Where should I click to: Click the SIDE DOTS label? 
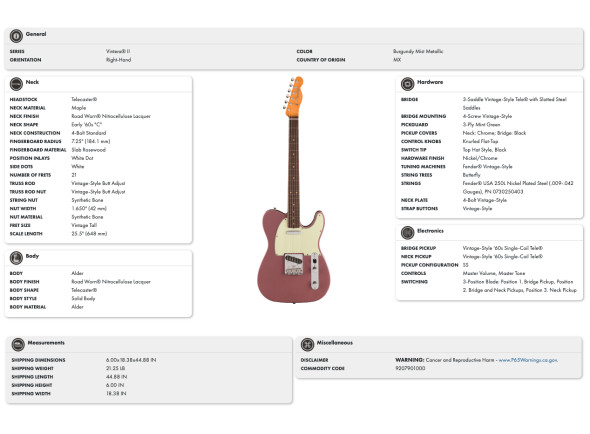point(21,166)
